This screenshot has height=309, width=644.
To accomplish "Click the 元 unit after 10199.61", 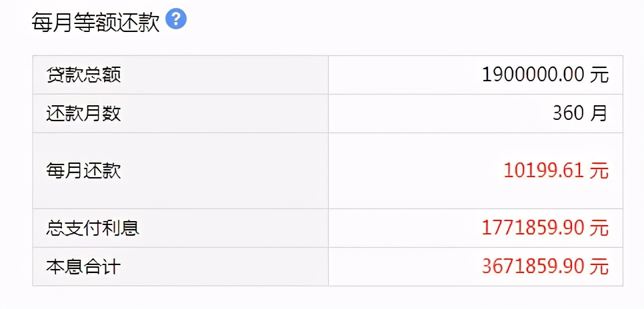I will point(599,170).
